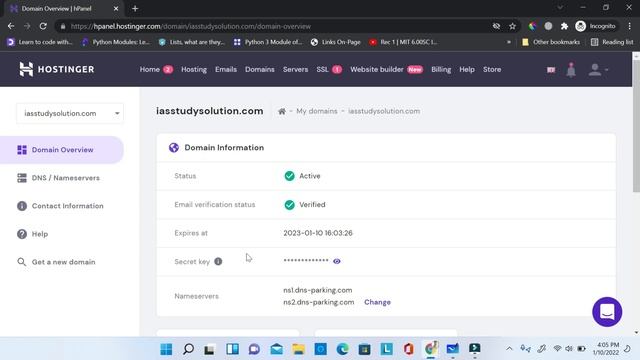Open Chrome from the taskbar
This screenshot has height=360, width=640.
(x=431, y=349)
